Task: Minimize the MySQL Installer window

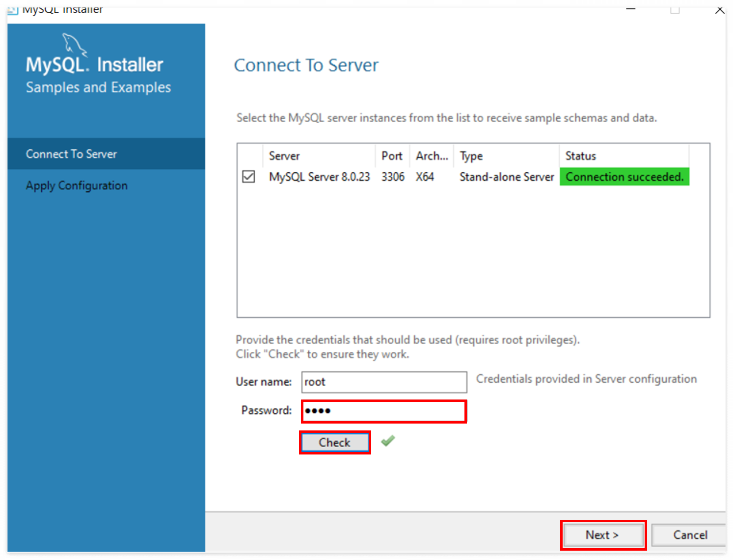Action: click(631, 9)
